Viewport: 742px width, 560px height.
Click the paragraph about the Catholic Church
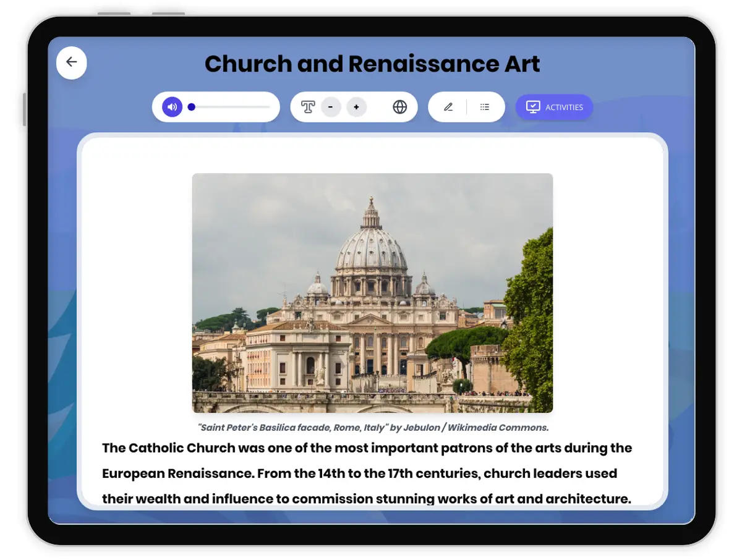tap(367, 473)
